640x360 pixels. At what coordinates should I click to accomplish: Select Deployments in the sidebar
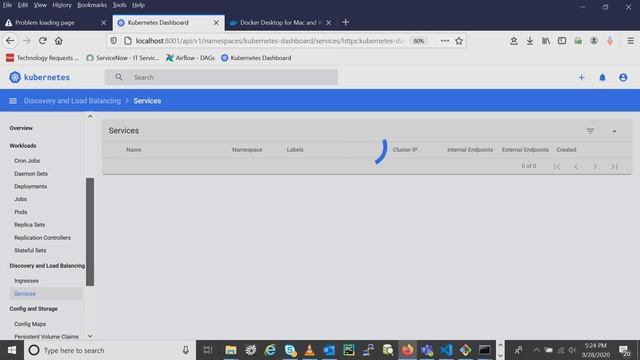click(x=31, y=187)
